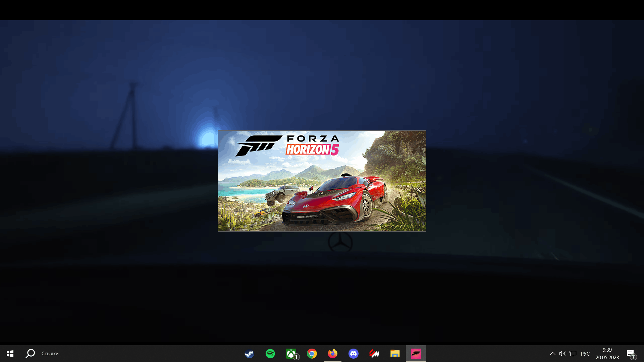Viewport: 644px width, 362px height.
Task: Switch input language from РУС
Action: (x=585, y=354)
